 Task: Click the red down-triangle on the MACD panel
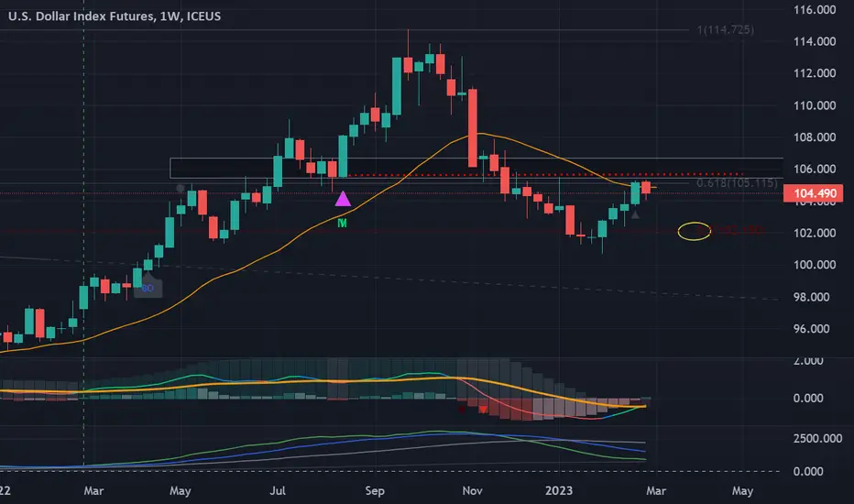[x=483, y=410]
